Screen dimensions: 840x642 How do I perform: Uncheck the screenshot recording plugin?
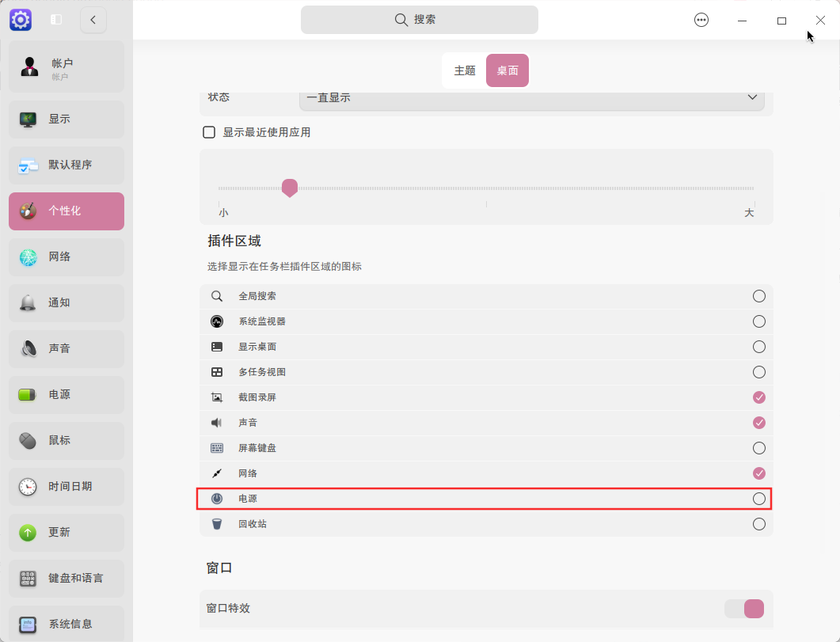coord(758,397)
